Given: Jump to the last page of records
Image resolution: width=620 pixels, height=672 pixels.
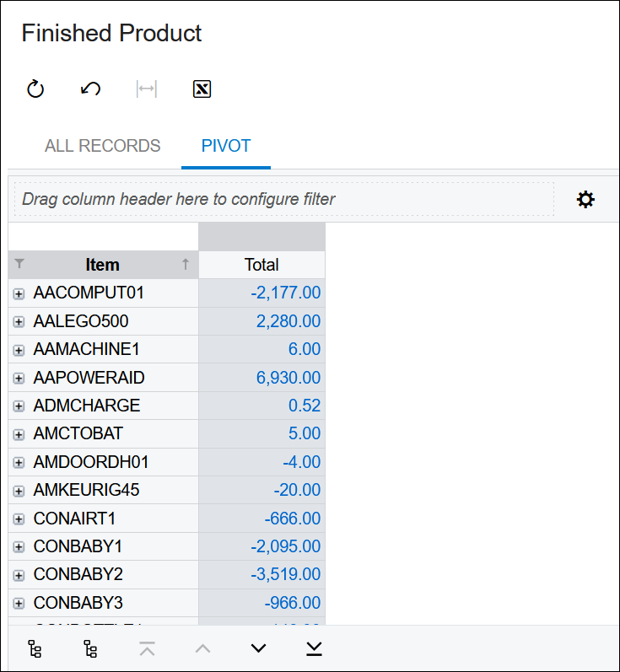Looking at the screenshot, I should tap(314, 648).
